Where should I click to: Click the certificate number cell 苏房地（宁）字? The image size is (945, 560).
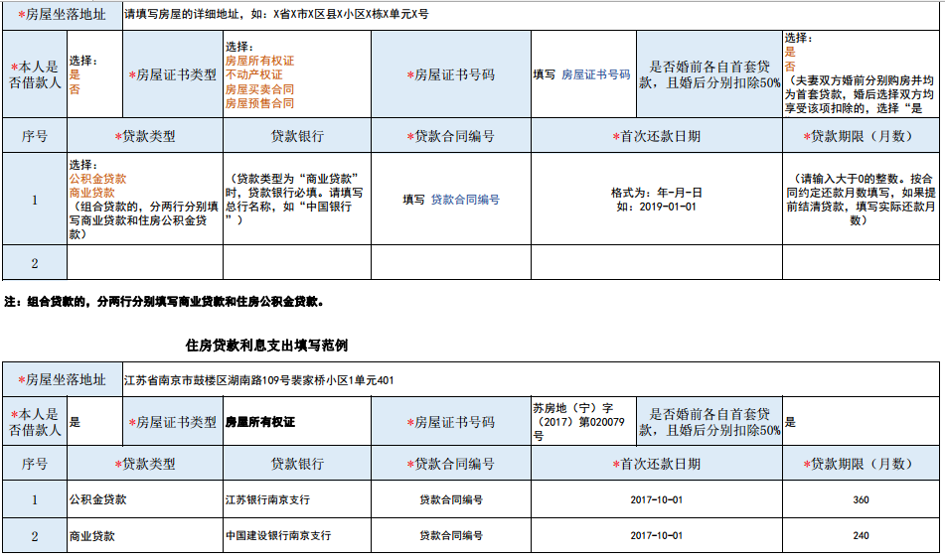(x=579, y=422)
